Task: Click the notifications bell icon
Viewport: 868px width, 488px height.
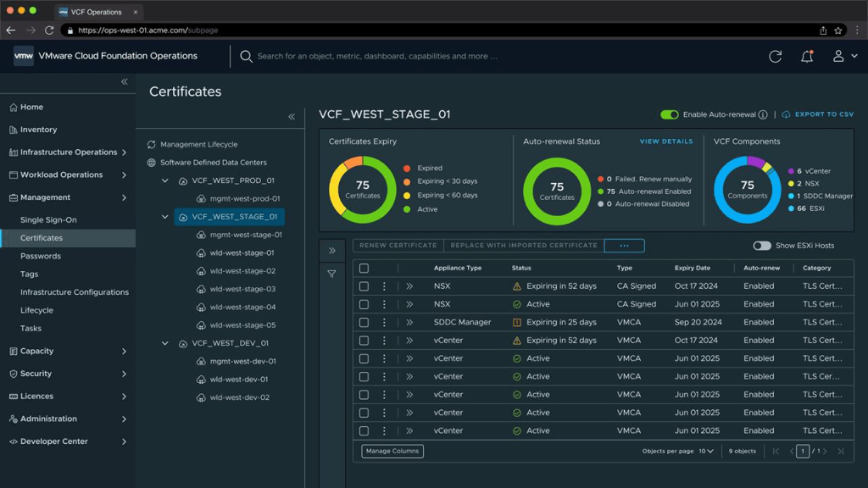Action: coord(807,56)
